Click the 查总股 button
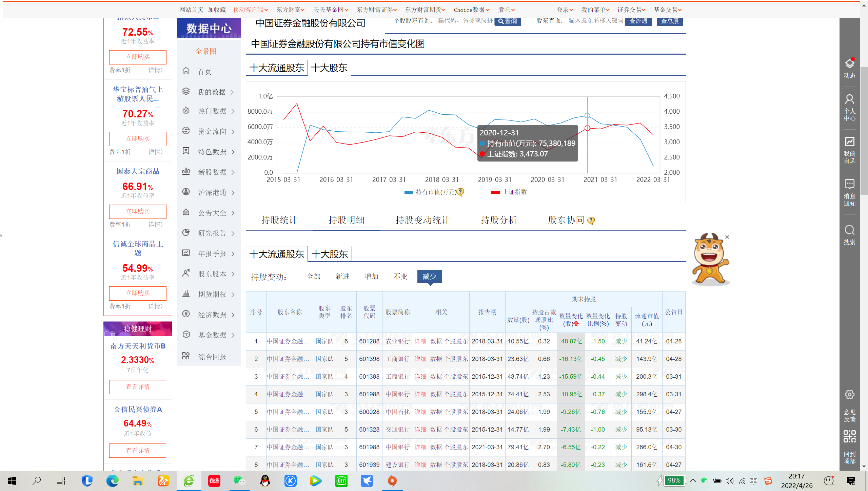Viewport: 868px width, 491px height. pos(670,21)
